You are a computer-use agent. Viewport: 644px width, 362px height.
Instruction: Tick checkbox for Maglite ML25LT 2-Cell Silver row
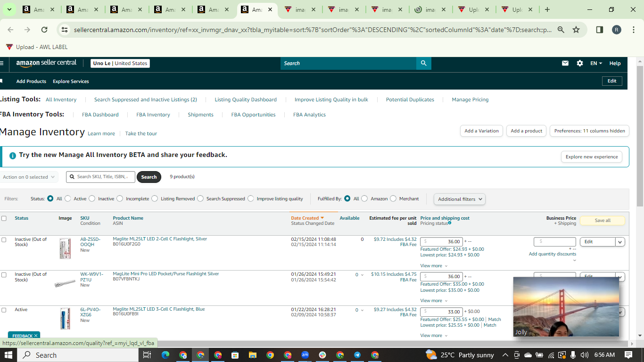[4, 240]
